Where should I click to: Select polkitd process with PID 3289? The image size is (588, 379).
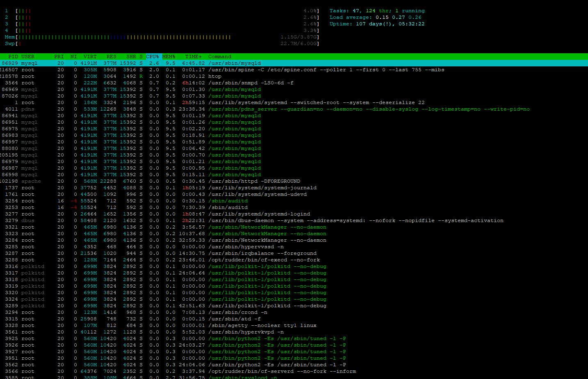[294, 306]
